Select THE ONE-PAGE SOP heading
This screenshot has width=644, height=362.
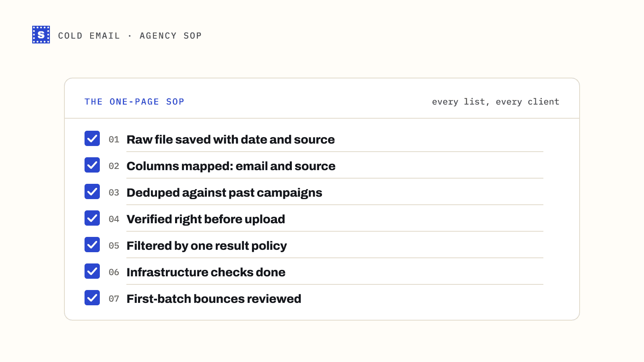point(134,102)
